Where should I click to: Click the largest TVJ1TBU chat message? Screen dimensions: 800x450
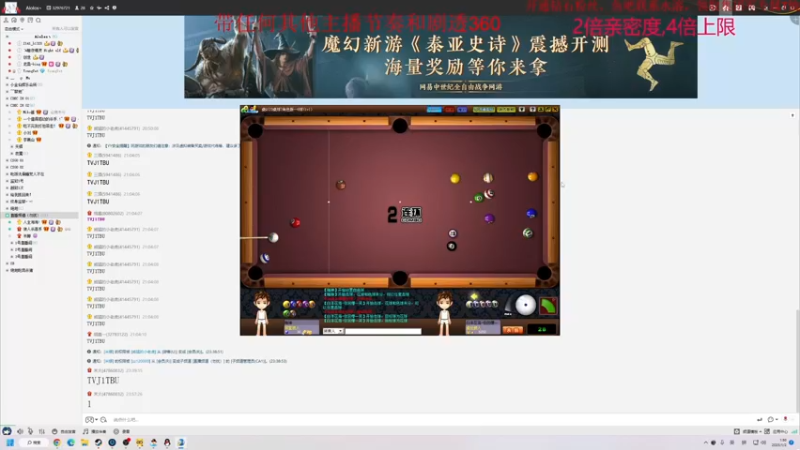click(x=103, y=381)
